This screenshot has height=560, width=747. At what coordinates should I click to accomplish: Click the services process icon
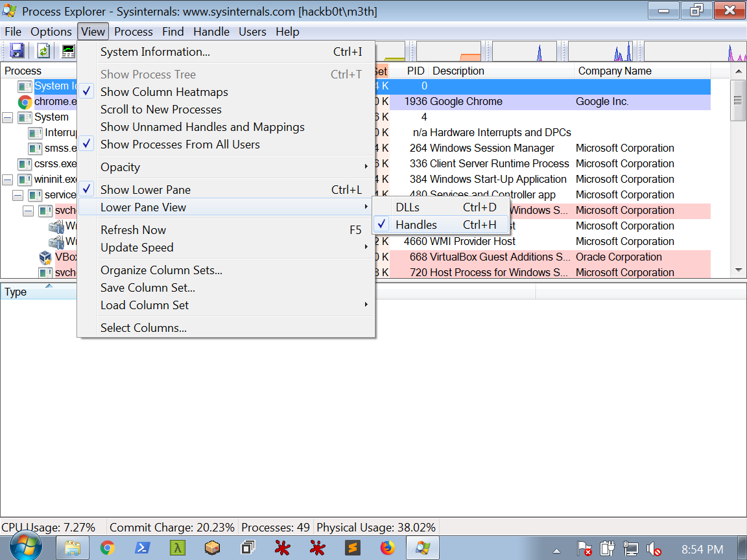(x=35, y=195)
